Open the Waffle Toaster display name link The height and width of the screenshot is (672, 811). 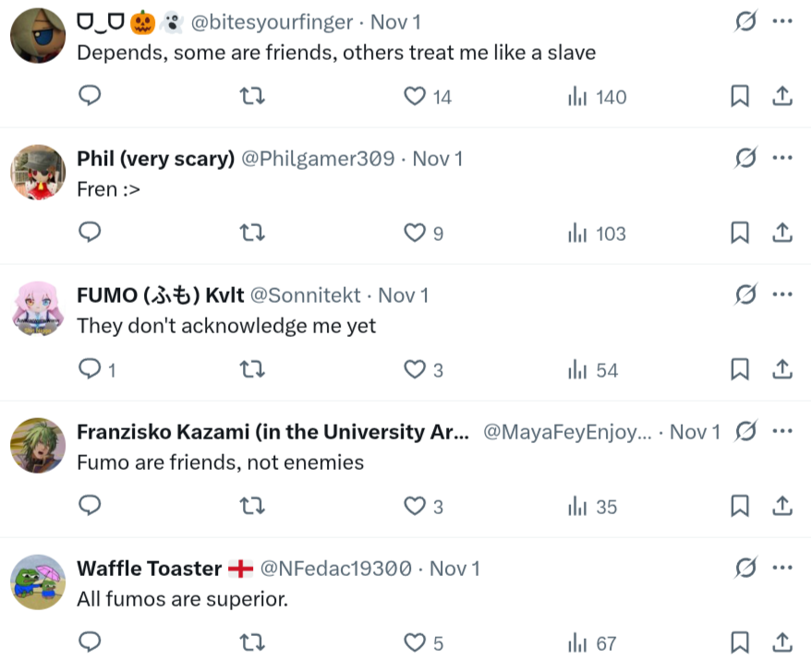tap(150, 569)
